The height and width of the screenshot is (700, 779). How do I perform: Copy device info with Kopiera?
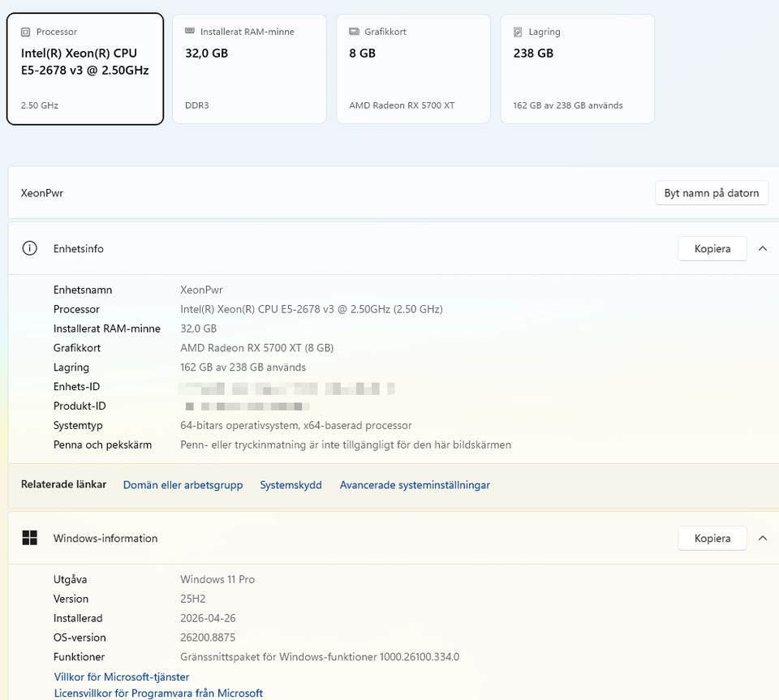(x=712, y=248)
